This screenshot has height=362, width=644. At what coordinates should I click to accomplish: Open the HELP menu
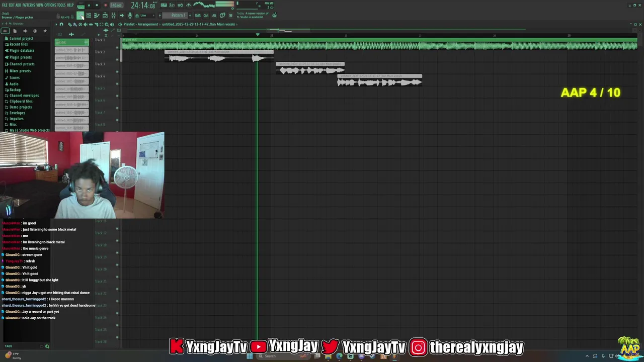click(70, 5)
